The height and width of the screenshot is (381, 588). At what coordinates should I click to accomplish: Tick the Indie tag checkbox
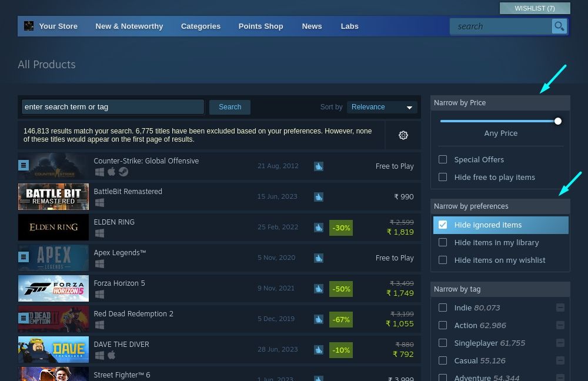point(443,308)
